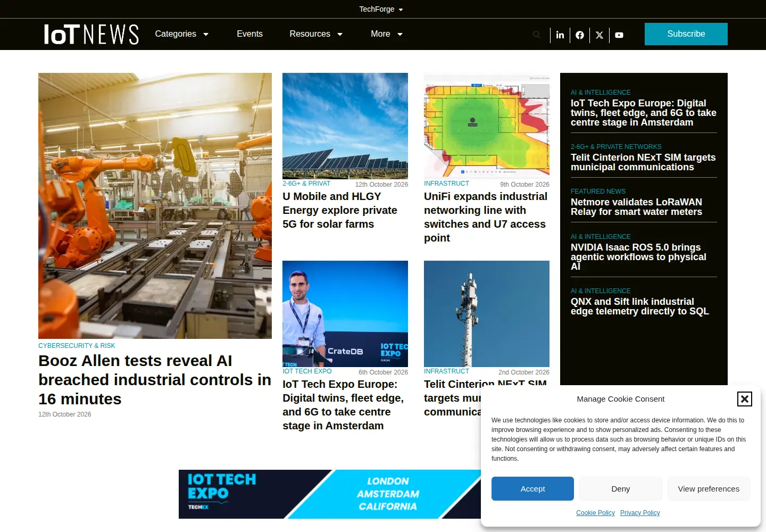Open the IoT Tech Expo Europe headline below the CrateDB image
The width and height of the screenshot is (766, 532).
343,405
